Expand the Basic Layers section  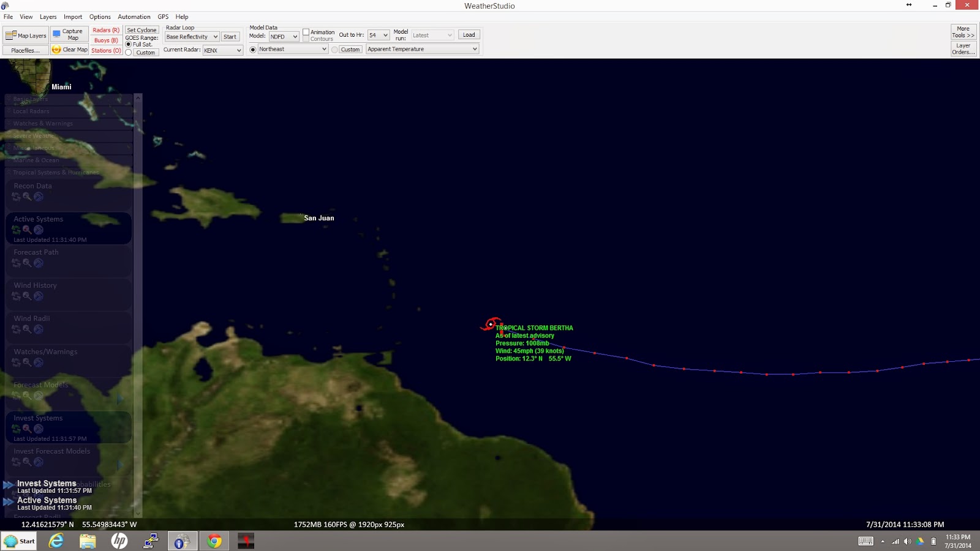click(x=69, y=99)
